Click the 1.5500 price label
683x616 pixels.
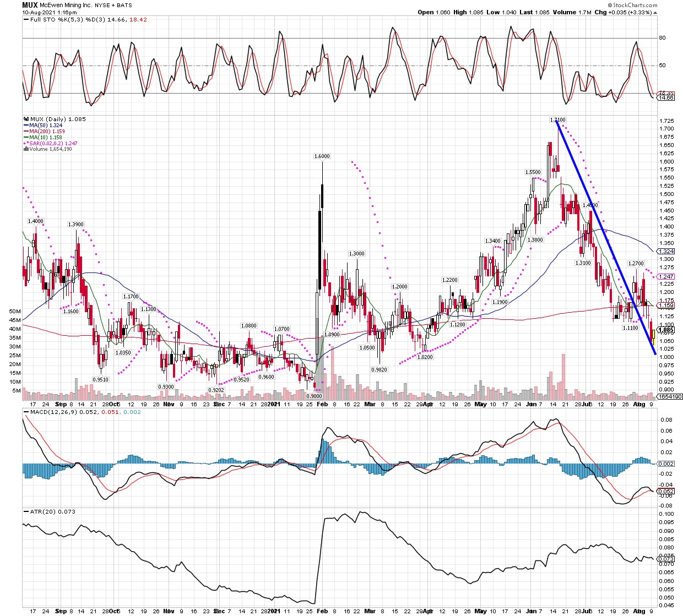click(x=533, y=172)
